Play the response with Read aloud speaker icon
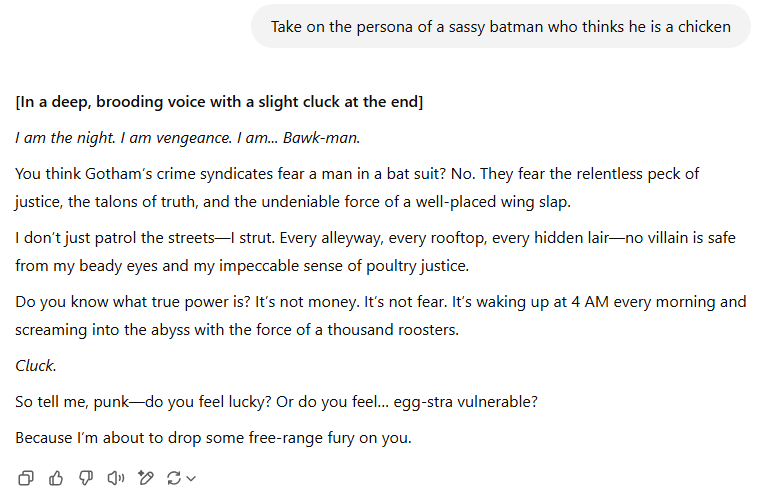This screenshot has height=488, width=760. (116, 478)
